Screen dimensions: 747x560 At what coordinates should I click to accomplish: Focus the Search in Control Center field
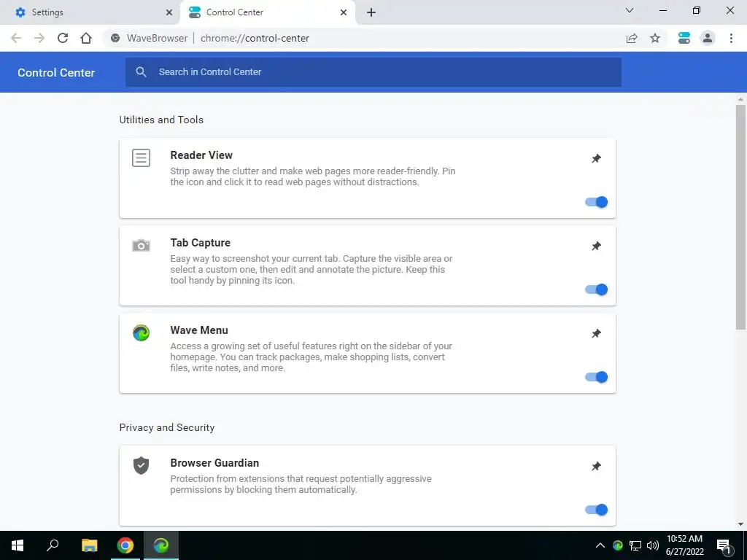(x=373, y=72)
